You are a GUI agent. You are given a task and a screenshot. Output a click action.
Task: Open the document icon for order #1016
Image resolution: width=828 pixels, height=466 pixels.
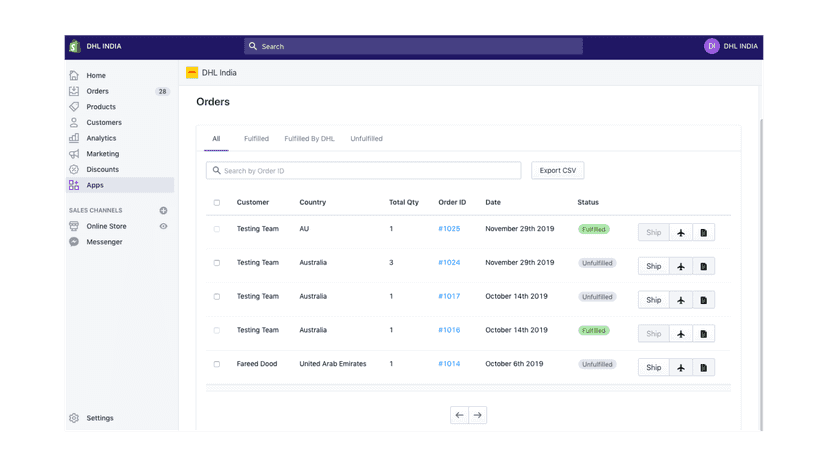click(703, 334)
